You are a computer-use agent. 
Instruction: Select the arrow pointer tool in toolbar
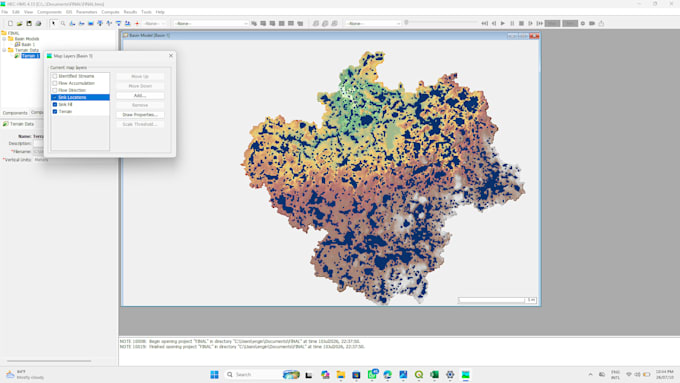(x=53, y=23)
